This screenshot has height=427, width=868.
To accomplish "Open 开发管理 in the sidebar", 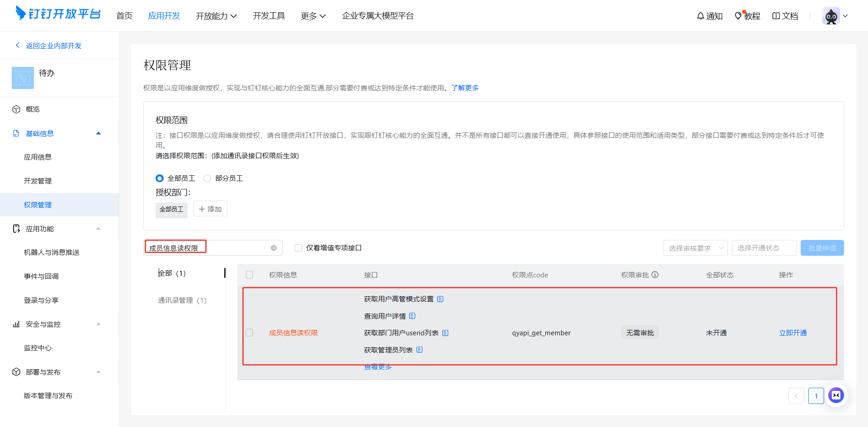I will coord(38,181).
